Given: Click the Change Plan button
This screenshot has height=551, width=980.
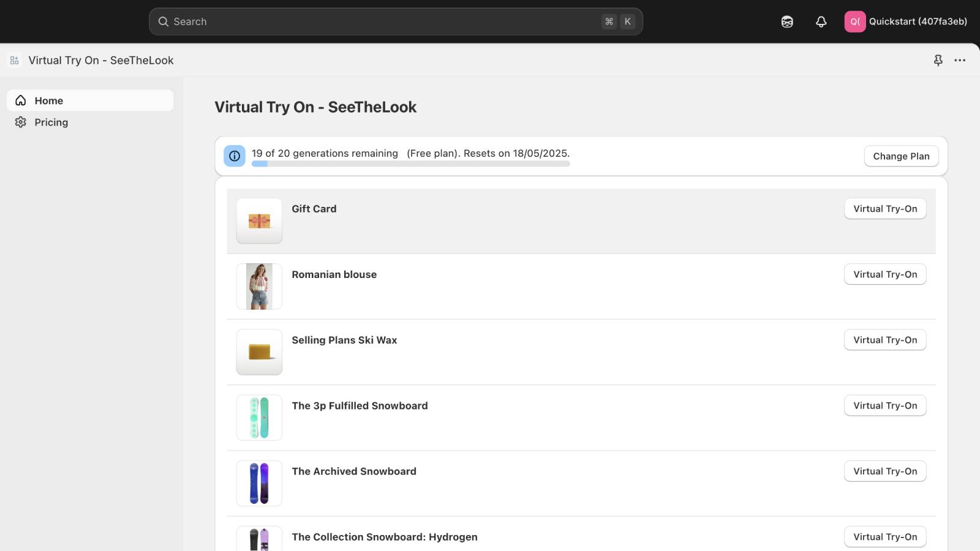Looking at the screenshot, I should (x=901, y=156).
